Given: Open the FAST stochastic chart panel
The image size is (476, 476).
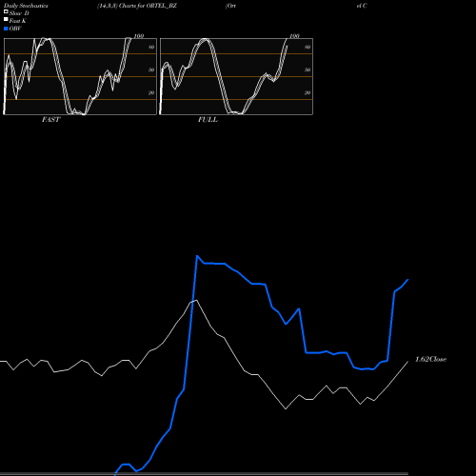Looking at the screenshot, I should (x=80, y=76).
